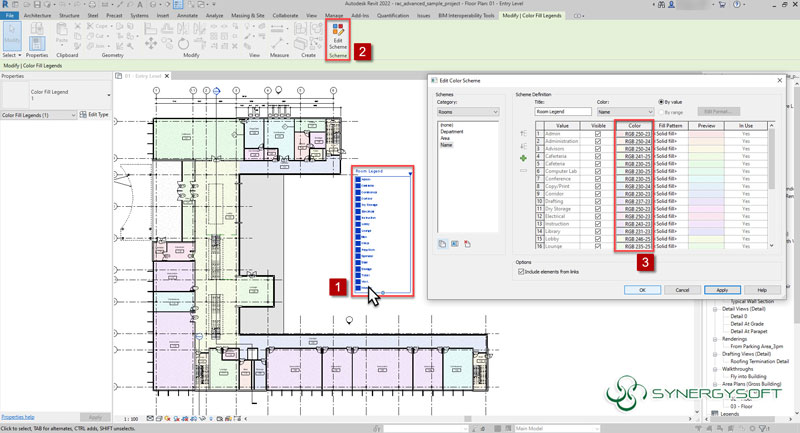Click the Delete scheme icon
This screenshot has width=800, height=433.
point(466,243)
